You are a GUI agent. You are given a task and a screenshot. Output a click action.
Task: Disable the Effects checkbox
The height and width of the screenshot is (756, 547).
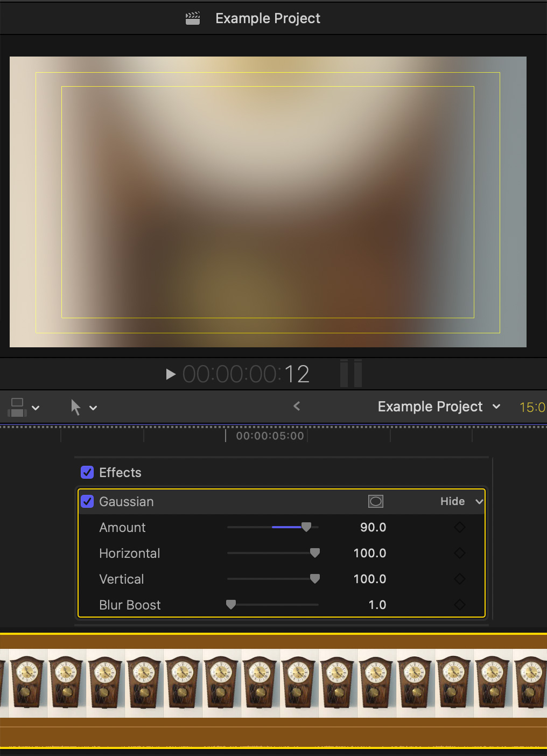coord(87,472)
